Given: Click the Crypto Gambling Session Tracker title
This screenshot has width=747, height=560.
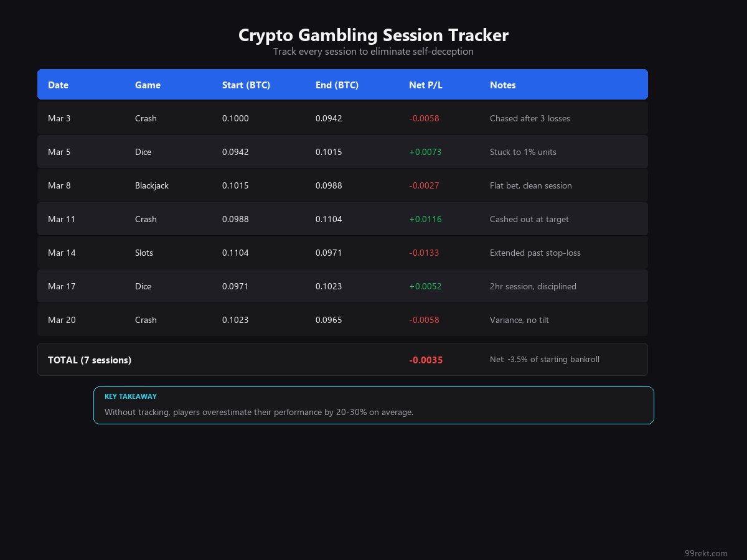Looking at the screenshot, I should [x=374, y=35].
